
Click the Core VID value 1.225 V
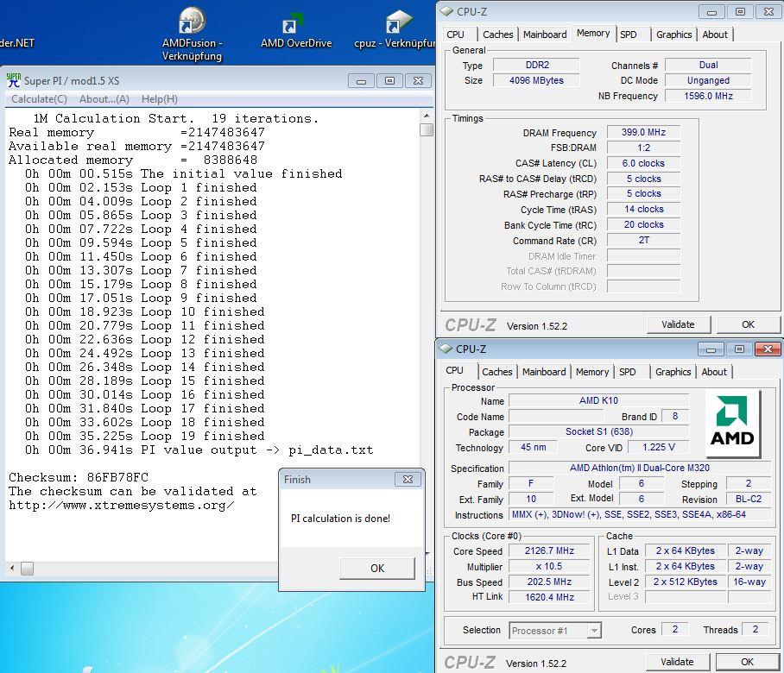coord(659,447)
